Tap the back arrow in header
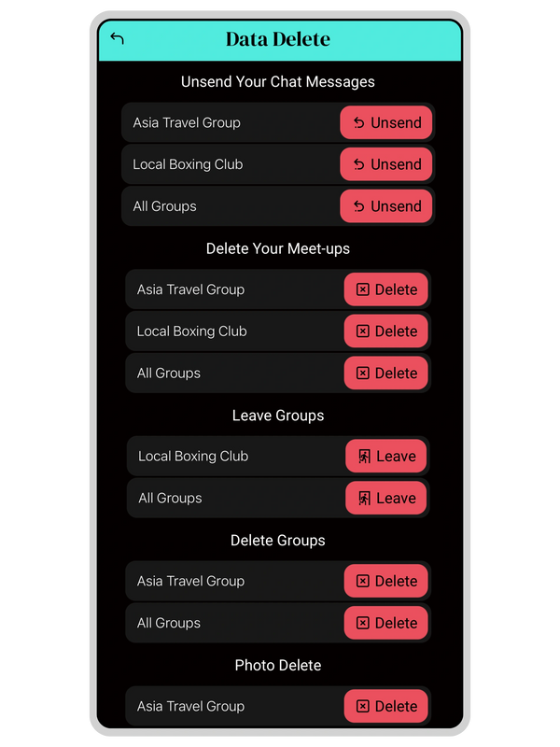 coord(117,38)
